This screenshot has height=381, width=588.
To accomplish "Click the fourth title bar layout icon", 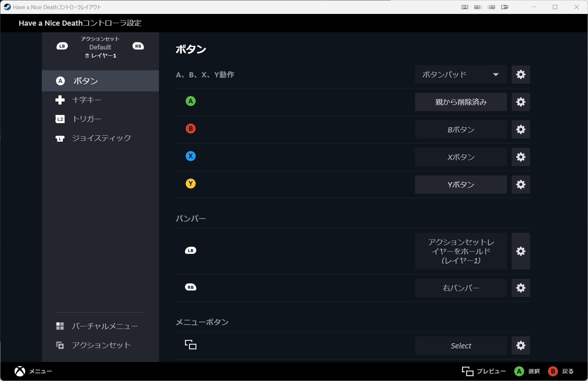I will (505, 7).
